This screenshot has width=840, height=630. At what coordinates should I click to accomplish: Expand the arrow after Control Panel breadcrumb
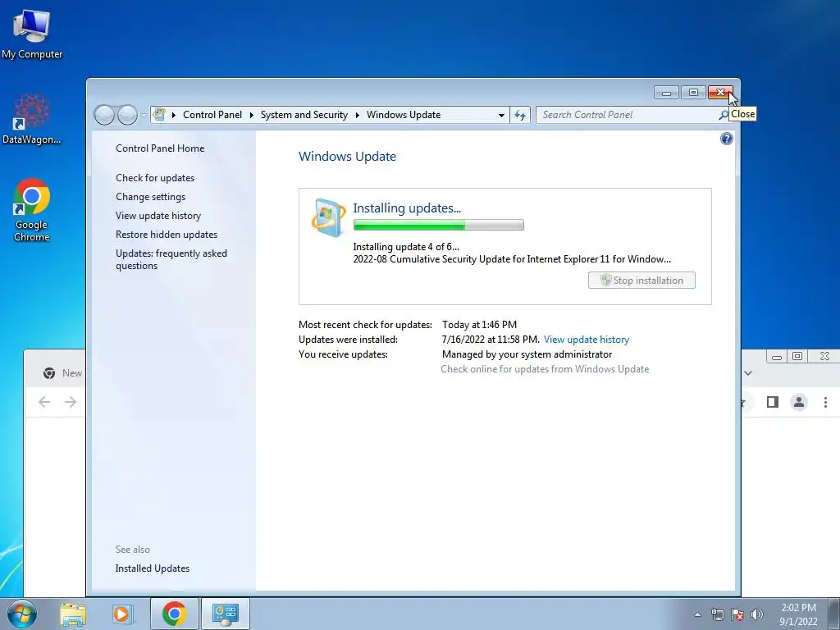point(251,115)
